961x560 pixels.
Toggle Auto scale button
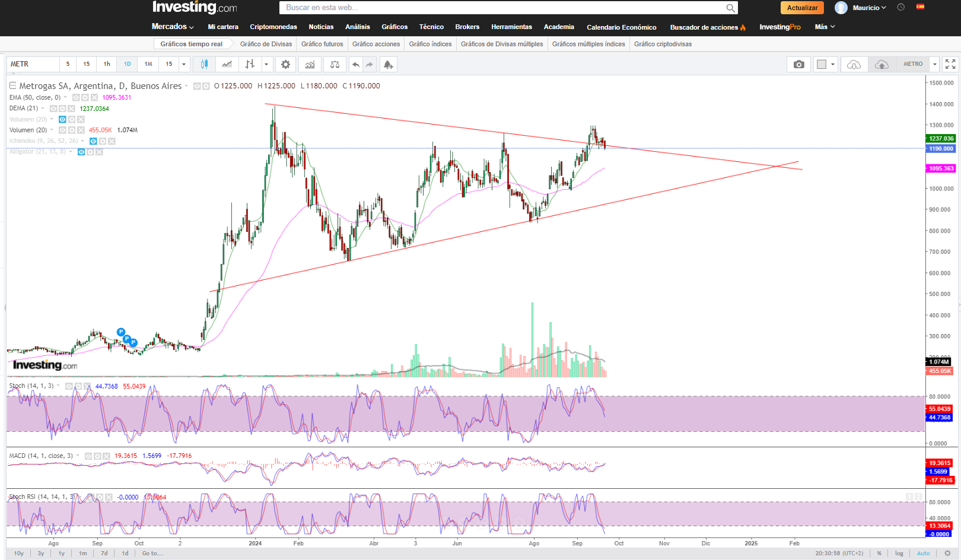(x=924, y=553)
